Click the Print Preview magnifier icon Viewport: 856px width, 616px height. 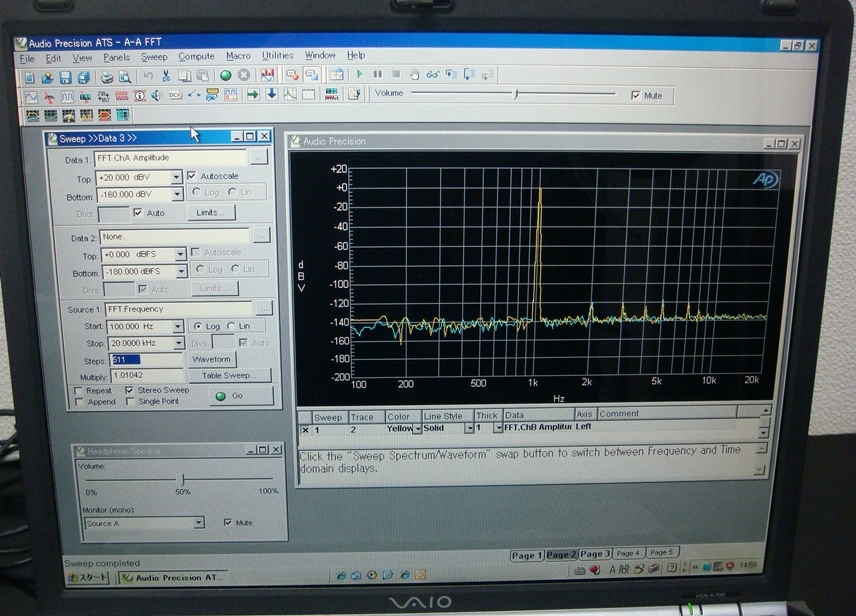[x=124, y=77]
